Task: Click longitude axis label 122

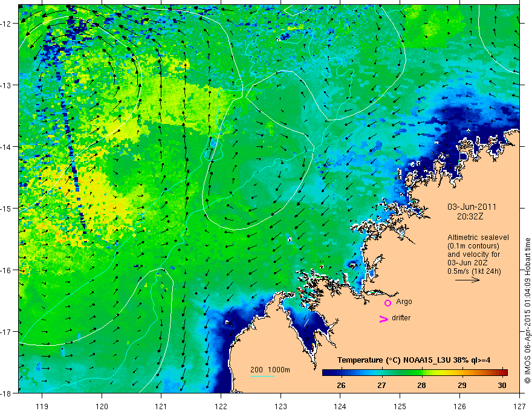Action: tap(221, 406)
